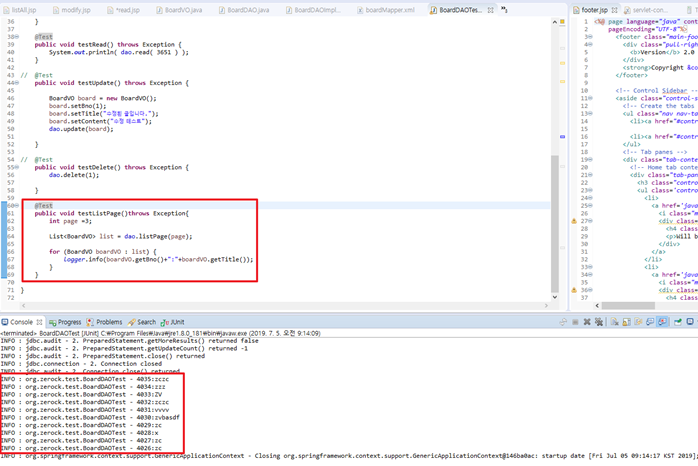698x466 pixels.
Task: Click the Search view icon
Action: tap(131, 322)
